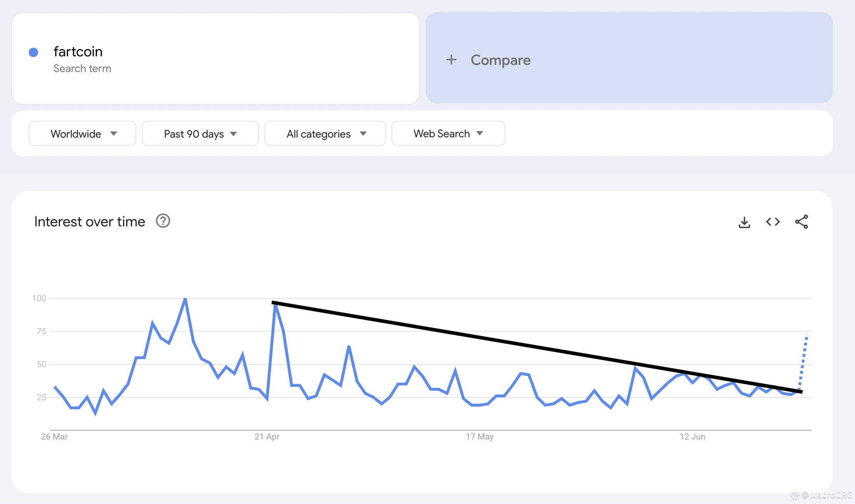Open the help icon beside Interest over time
This screenshot has height=504, width=855.
163,221
